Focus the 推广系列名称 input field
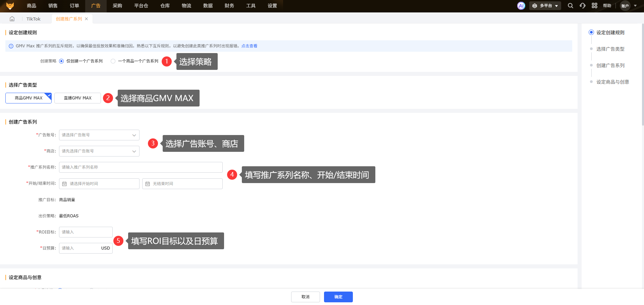Viewport: 644px width, 305px height. [141, 167]
